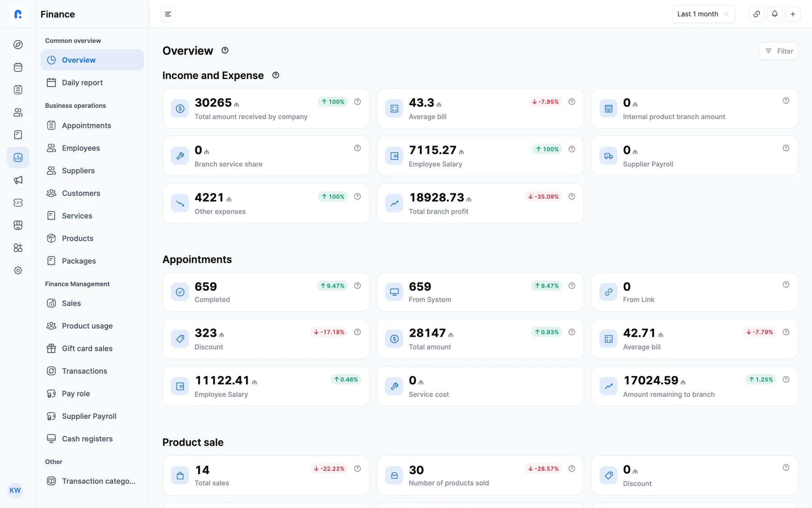
Task: Click the settings gear icon in the left rail
Action: [18, 270]
